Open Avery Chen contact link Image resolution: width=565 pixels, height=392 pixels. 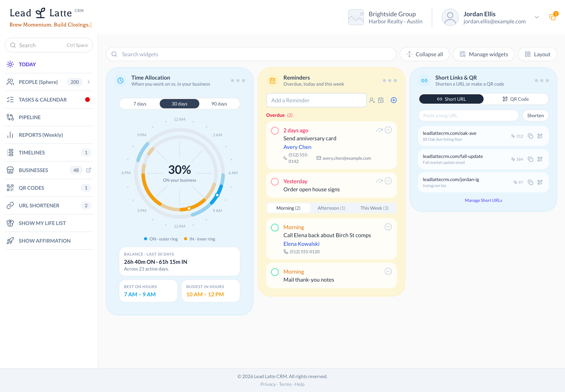coord(297,147)
